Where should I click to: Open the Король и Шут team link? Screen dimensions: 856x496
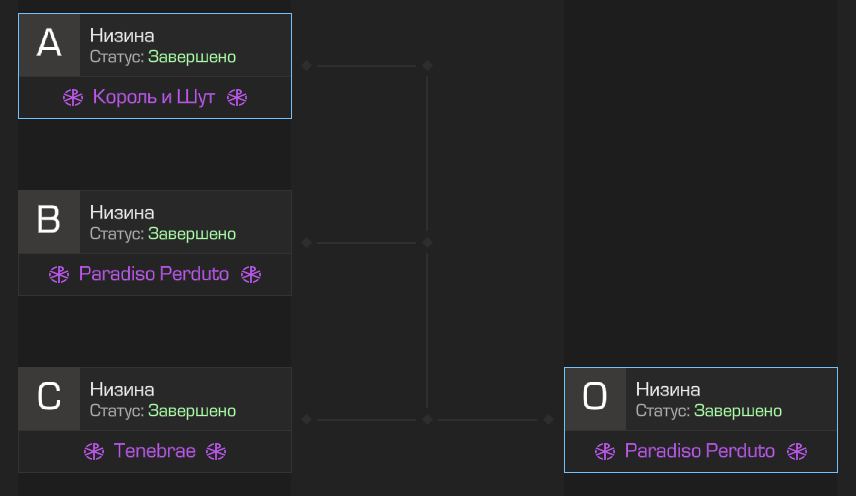click(154, 97)
